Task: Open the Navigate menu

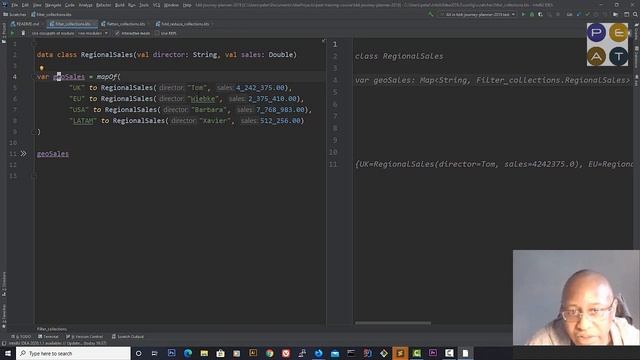Action: [53, 5]
